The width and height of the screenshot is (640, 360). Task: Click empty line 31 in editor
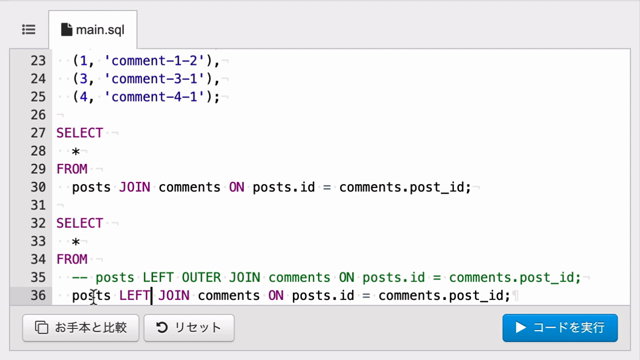click(x=341, y=205)
